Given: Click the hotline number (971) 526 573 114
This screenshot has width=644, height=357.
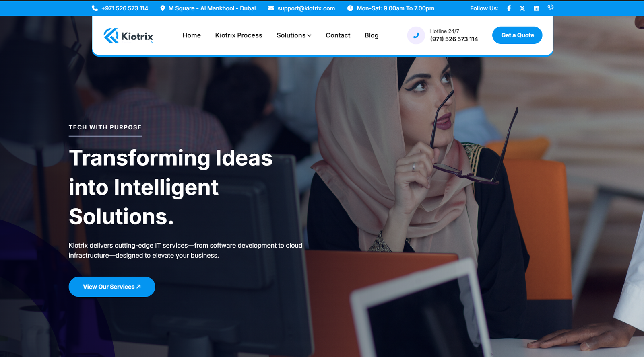Looking at the screenshot, I should [x=454, y=39].
